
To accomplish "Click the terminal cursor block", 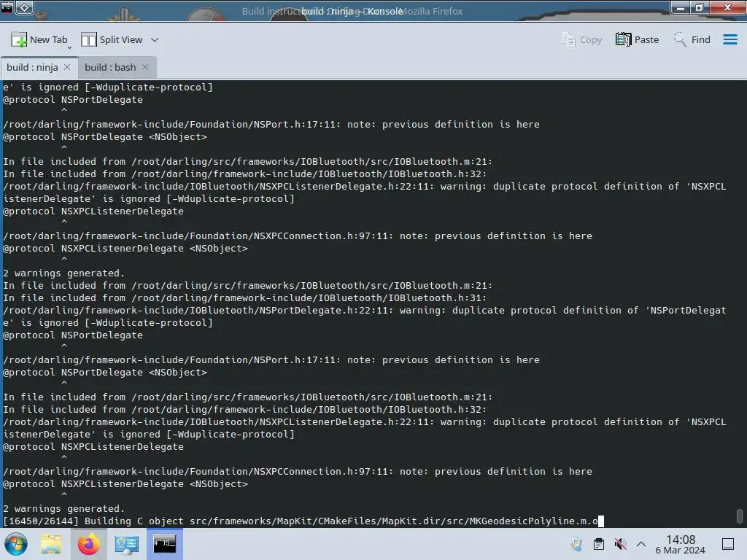I will coord(601,521).
